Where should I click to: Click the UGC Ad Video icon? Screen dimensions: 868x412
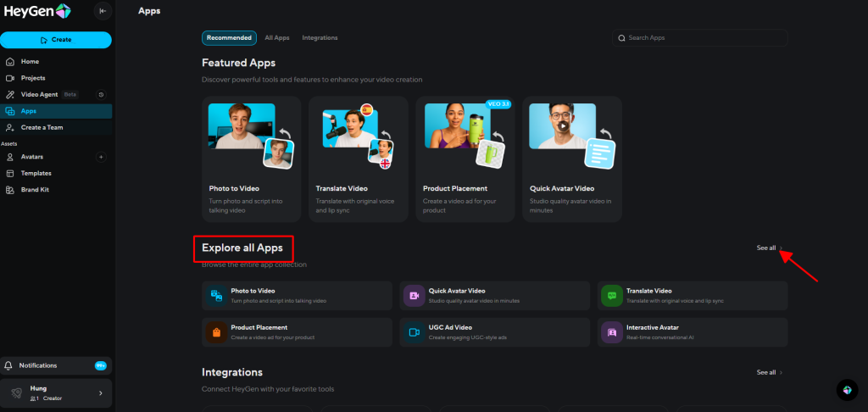point(414,332)
